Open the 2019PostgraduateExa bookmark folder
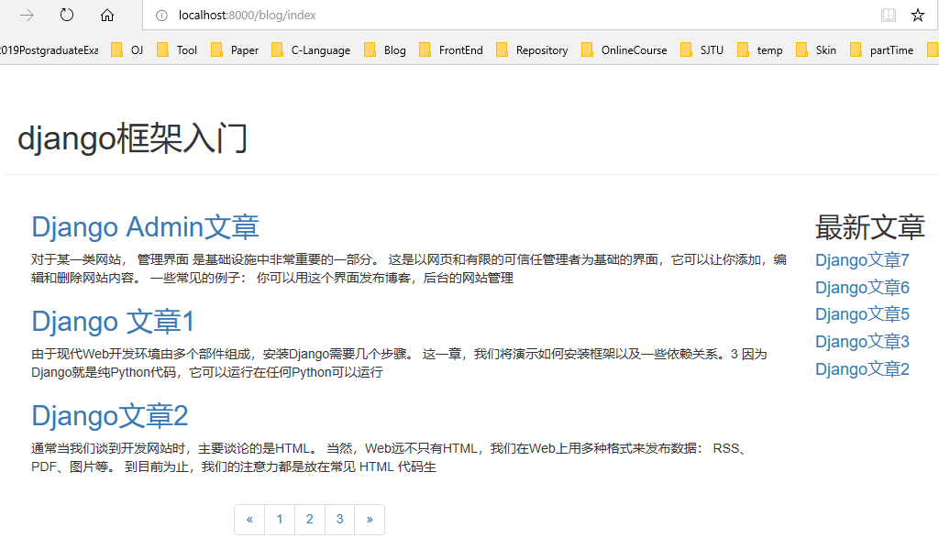Viewport: 939px width, 560px height. [50, 49]
